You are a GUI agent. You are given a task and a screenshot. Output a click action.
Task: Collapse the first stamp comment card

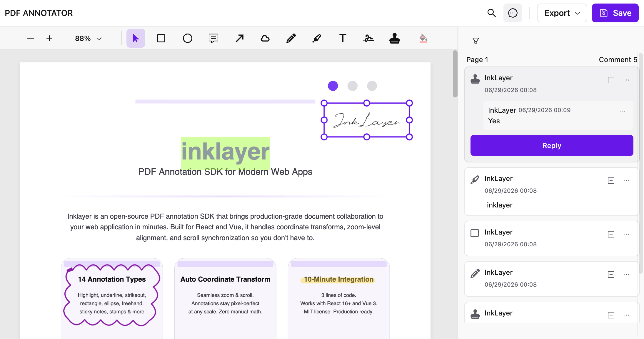point(611,80)
